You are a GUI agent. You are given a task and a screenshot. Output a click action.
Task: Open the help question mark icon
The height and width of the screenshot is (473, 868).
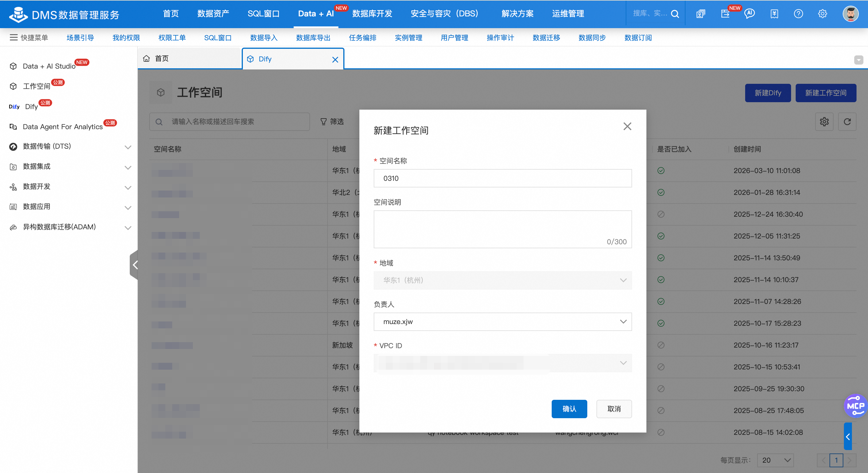point(798,14)
